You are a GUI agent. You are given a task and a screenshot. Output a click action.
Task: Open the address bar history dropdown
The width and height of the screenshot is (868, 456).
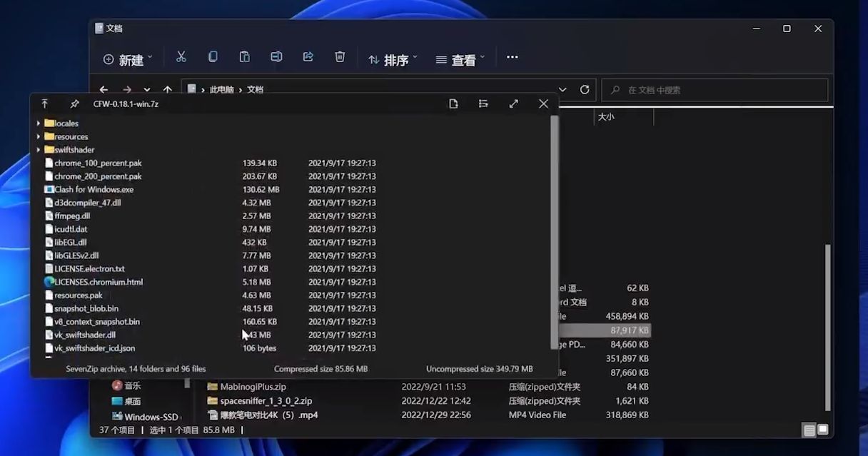pyautogui.click(x=562, y=90)
